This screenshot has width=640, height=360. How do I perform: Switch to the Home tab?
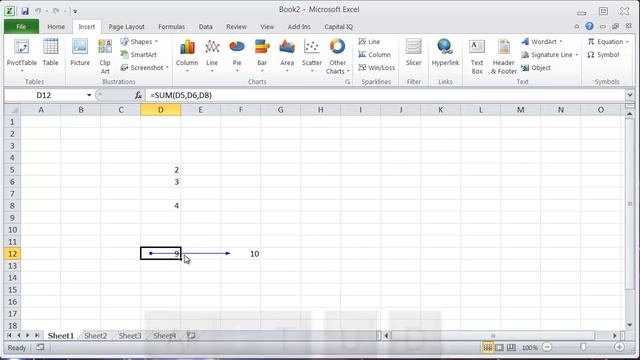(56, 27)
